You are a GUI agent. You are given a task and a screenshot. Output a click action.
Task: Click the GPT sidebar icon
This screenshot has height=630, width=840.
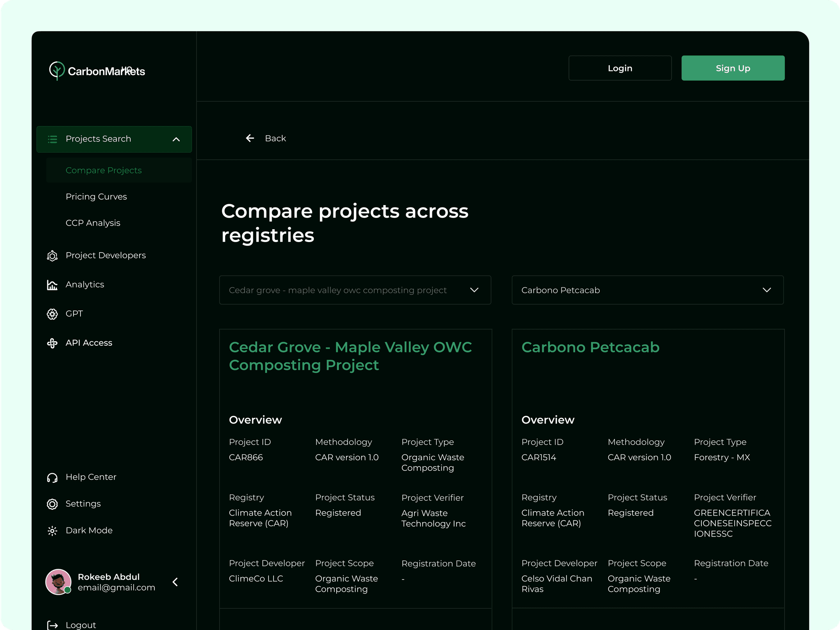click(52, 314)
